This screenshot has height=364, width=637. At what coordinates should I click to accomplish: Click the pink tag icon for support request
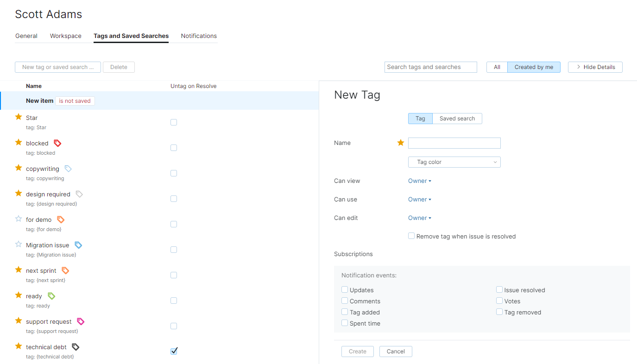tap(81, 321)
